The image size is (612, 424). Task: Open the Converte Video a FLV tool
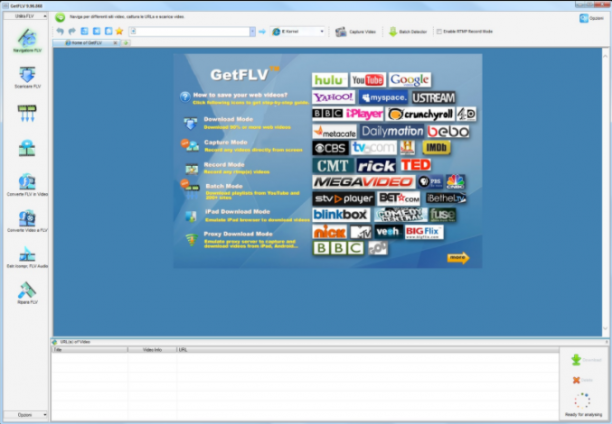point(27,221)
